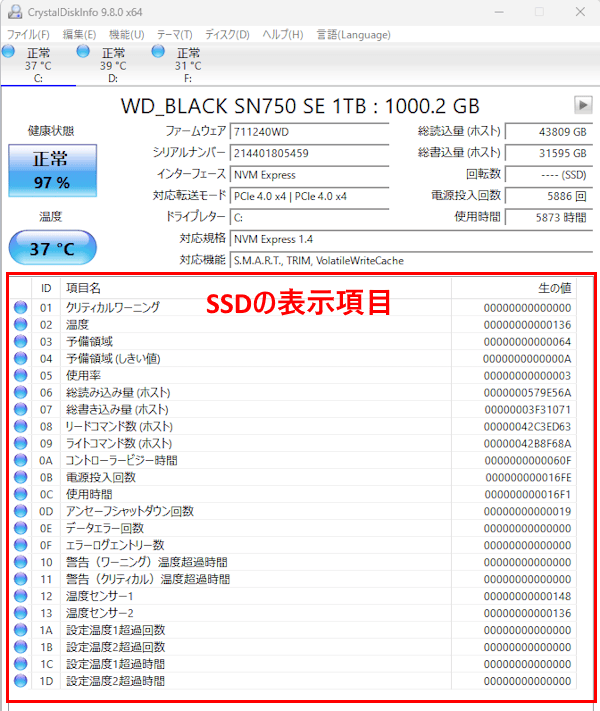
Task: Click status icon for アンセーフシャットダウン回数 row
Action: point(20,511)
